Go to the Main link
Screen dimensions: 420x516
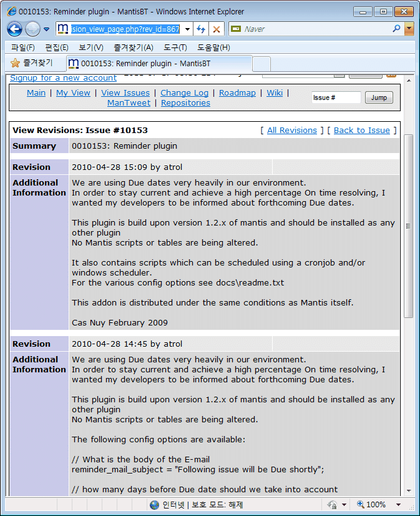36,93
